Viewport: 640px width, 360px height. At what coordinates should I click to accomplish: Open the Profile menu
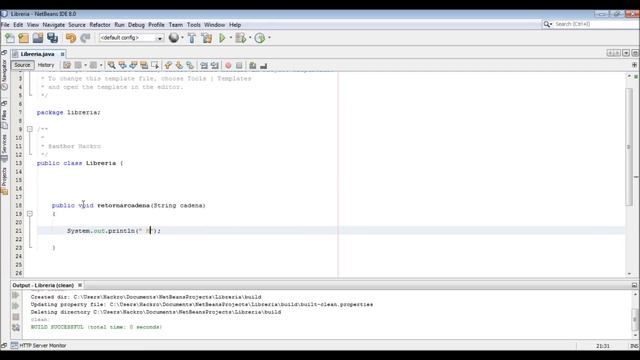point(156,25)
